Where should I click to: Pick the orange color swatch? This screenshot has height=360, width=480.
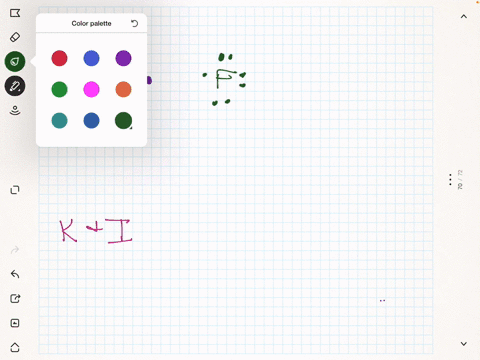(x=123, y=89)
